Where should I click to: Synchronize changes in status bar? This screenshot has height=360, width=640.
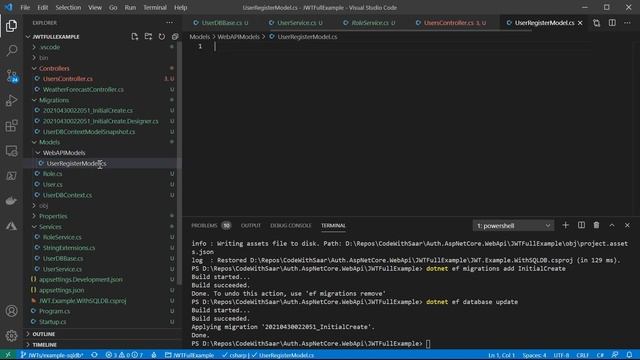click(x=94, y=355)
